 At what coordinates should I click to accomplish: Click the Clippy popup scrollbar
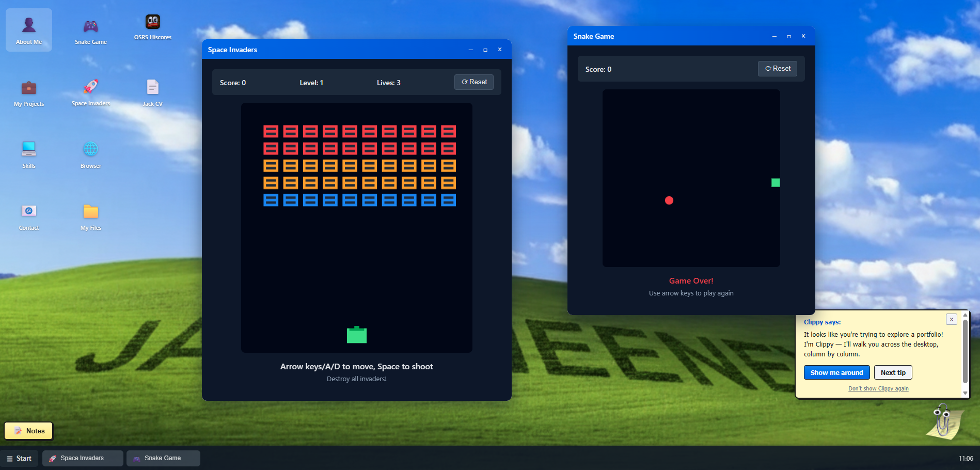(x=965, y=351)
